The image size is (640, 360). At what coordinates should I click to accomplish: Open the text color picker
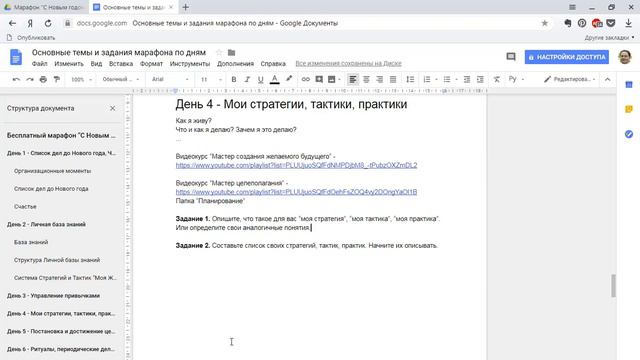click(x=275, y=79)
